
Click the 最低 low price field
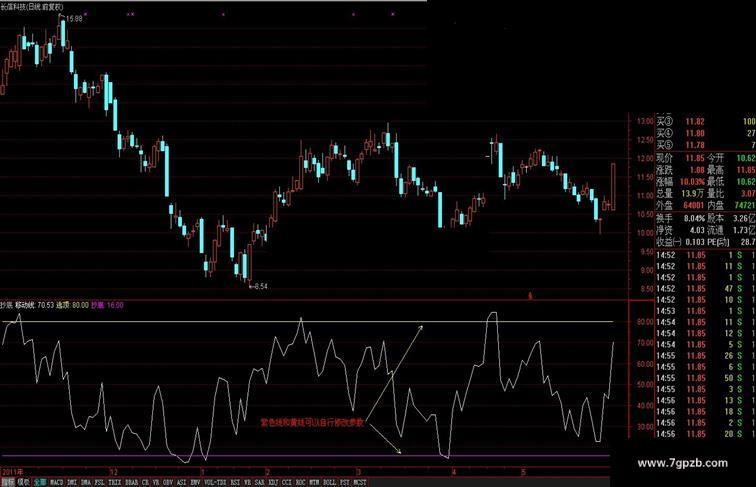731,182
